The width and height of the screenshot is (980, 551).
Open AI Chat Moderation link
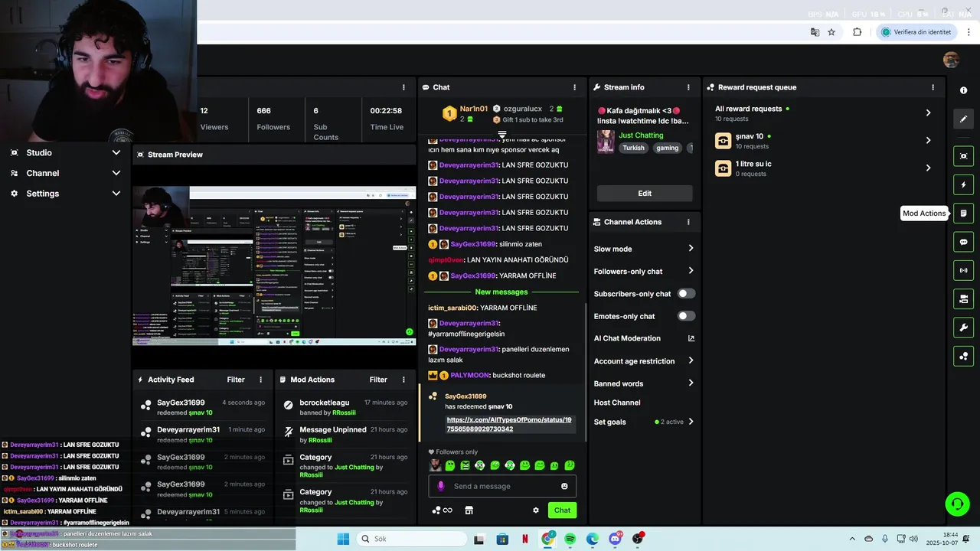(x=644, y=338)
